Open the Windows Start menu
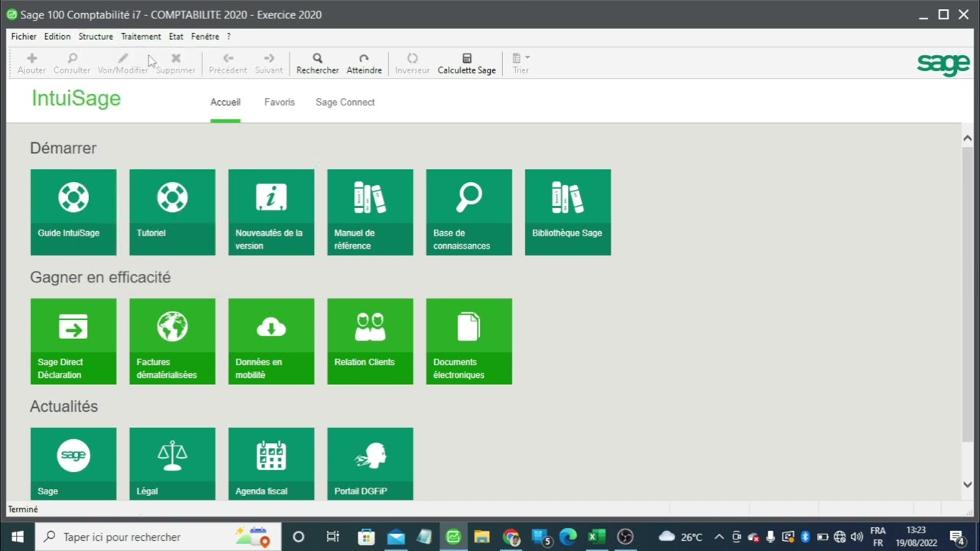980x551 pixels. pyautogui.click(x=18, y=537)
